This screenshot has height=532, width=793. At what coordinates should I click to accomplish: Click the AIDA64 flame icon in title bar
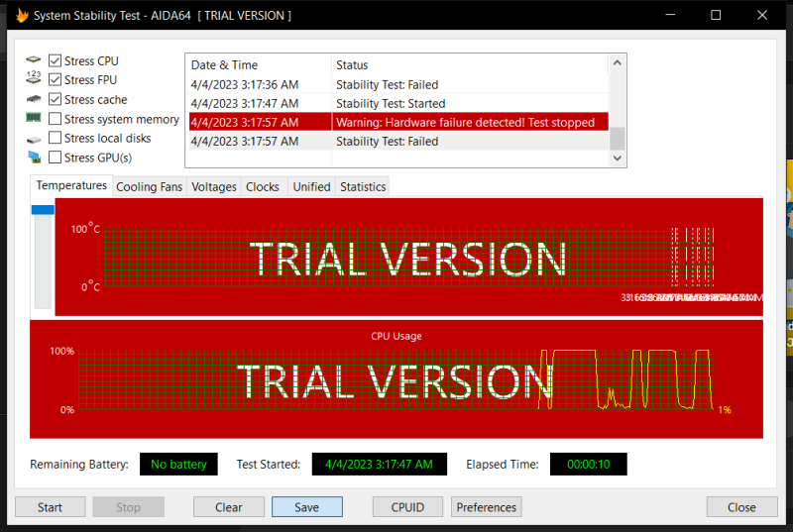pos(22,15)
